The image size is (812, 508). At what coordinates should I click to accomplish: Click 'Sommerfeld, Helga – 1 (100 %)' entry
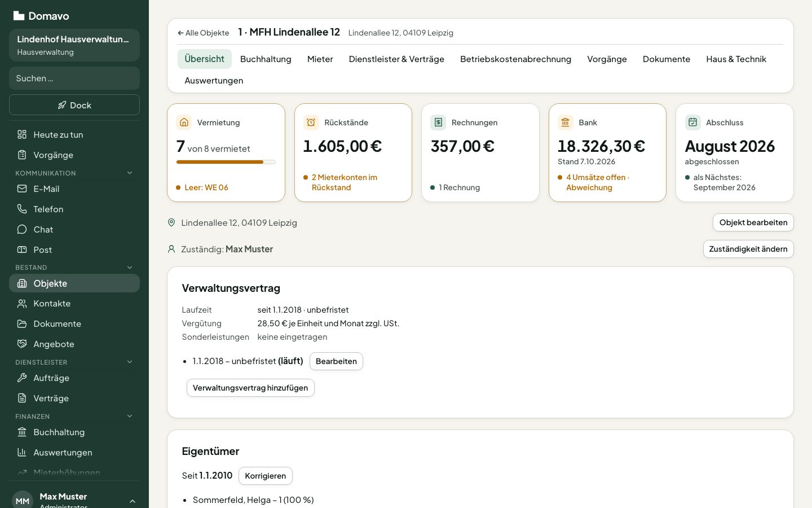[x=253, y=500]
